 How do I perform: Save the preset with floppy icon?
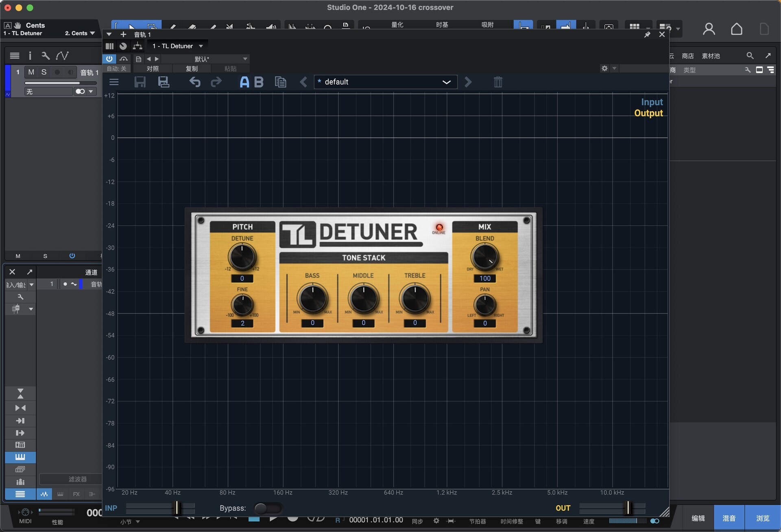pos(140,82)
